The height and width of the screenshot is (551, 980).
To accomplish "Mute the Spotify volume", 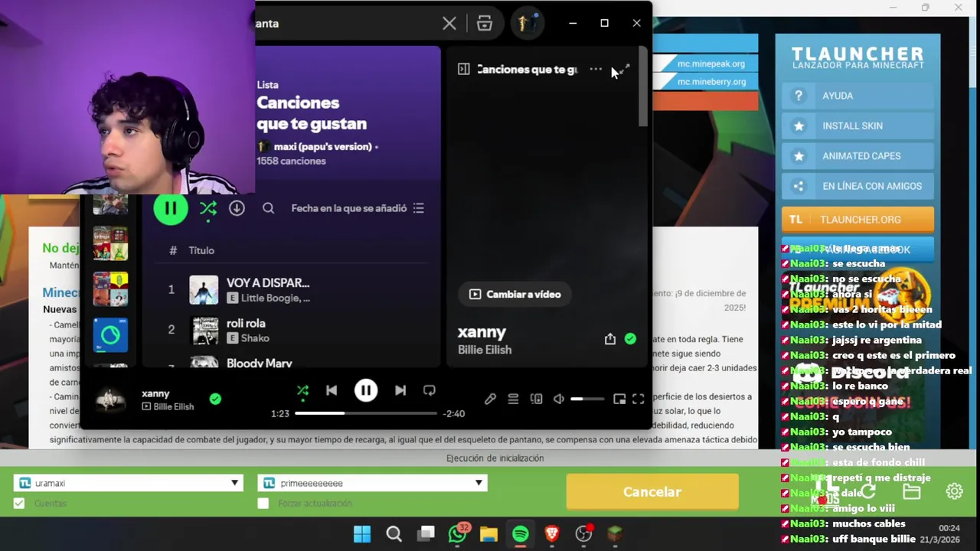I will pos(559,399).
